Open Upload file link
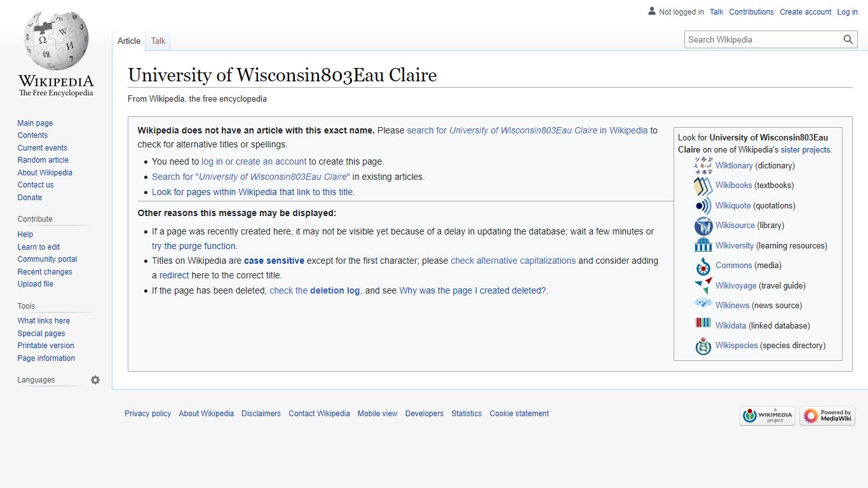The image size is (868, 488). [36, 284]
